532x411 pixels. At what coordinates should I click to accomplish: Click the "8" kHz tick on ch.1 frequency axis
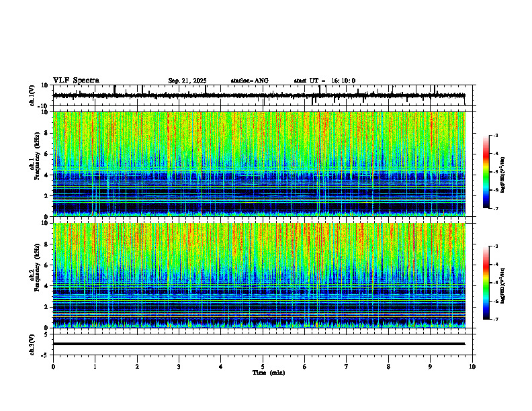[47, 133]
